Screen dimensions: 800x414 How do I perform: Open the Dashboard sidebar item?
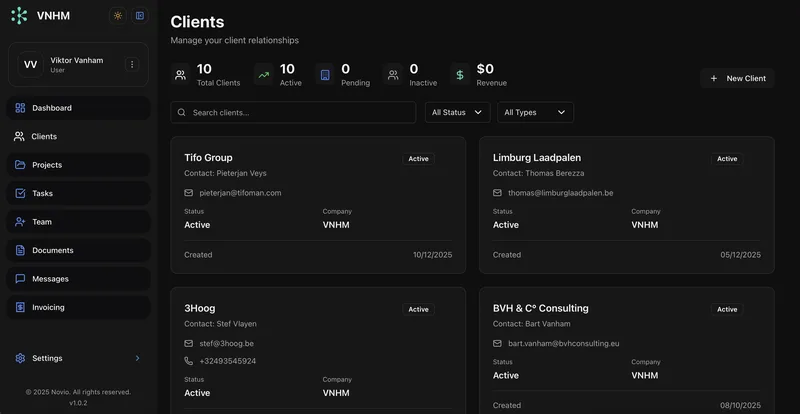coord(78,108)
